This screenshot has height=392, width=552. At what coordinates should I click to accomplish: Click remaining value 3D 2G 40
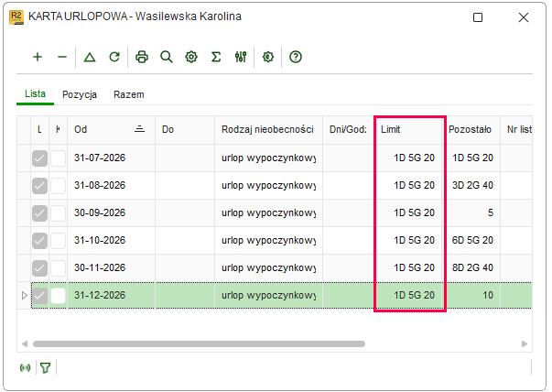point(472,185)
